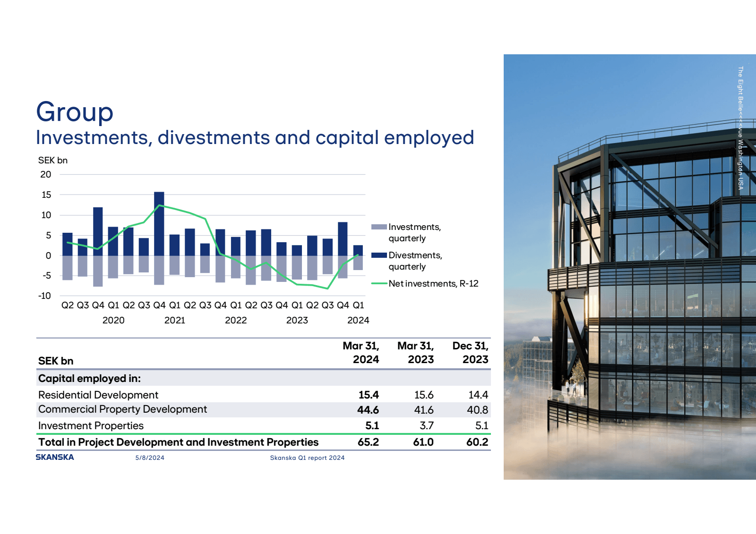756x534 pixels.
Task: Click the Commercial Property value '44.6'
Action: [x=368, y=410]
